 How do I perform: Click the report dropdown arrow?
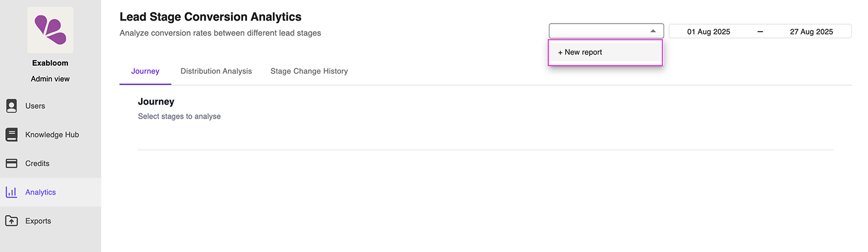(x=653, y=31)
